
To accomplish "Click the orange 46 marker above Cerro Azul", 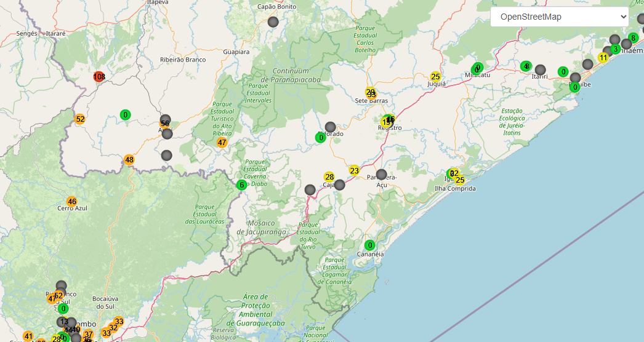I will 72,202.
